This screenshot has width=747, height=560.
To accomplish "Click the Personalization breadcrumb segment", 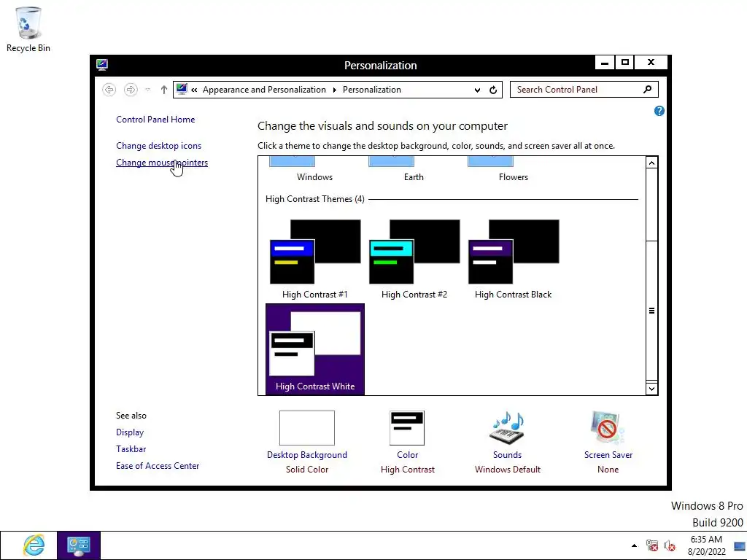I will (x=371, y=90).
